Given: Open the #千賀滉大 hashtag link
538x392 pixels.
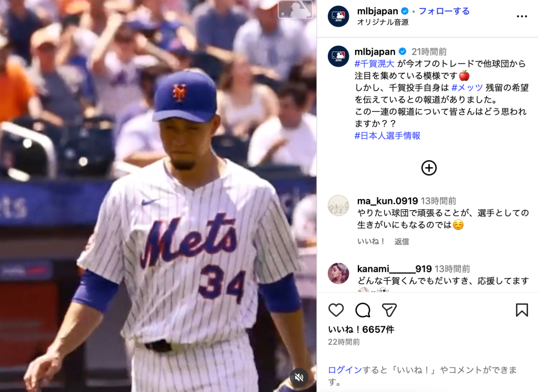Looking at the screenshot, I should [374, 64].
